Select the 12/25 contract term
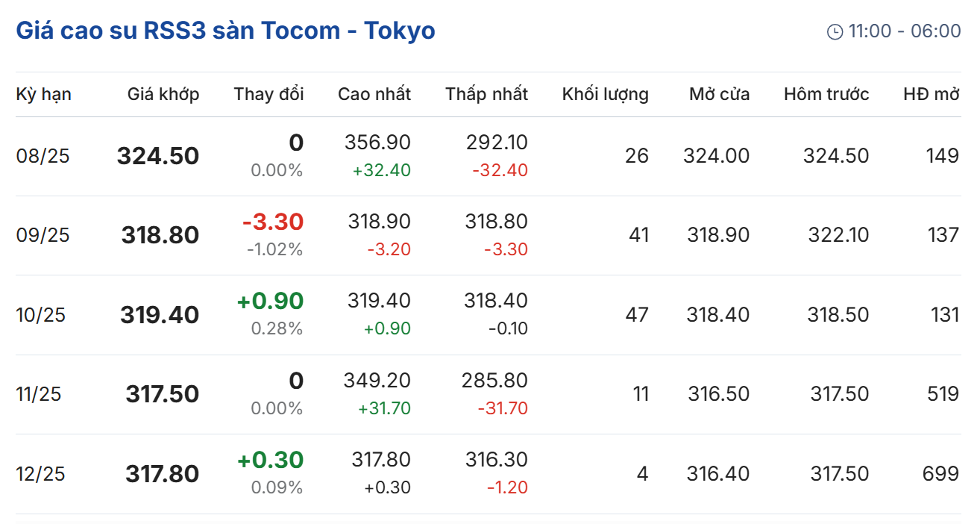Image resolution: width=980 pixels, height=524 pixels. click(x=40, y=474)
